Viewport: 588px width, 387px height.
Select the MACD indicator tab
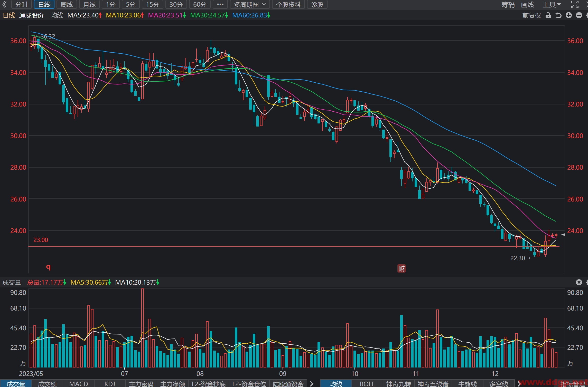click(x=79, y=384)
